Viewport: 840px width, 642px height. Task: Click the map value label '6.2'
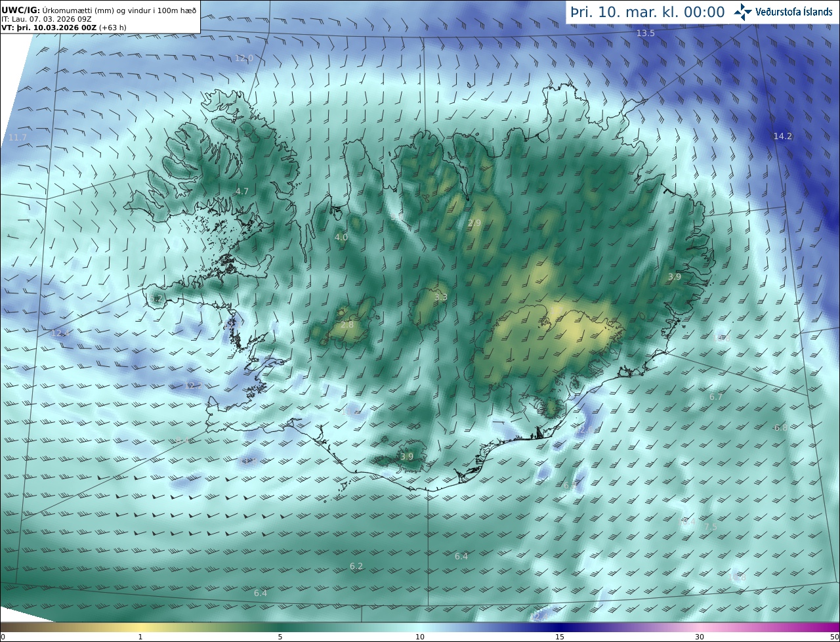[356, 566]
